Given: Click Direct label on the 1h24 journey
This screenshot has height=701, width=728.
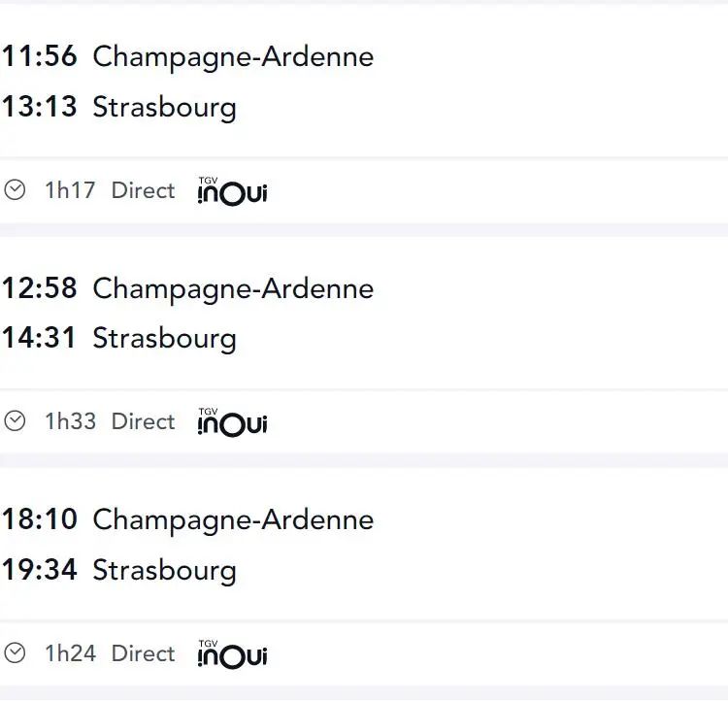Looking at the screenshot, I should [143, 653].
